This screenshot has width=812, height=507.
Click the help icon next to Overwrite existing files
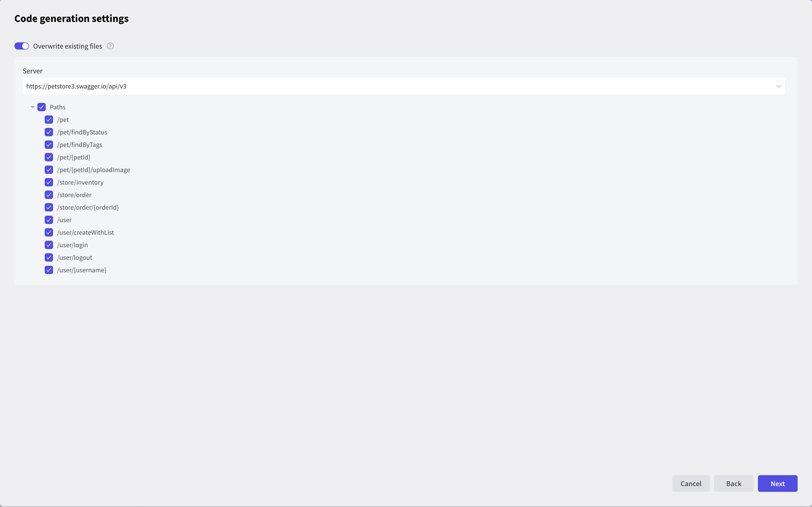click(x=110, y=46)
